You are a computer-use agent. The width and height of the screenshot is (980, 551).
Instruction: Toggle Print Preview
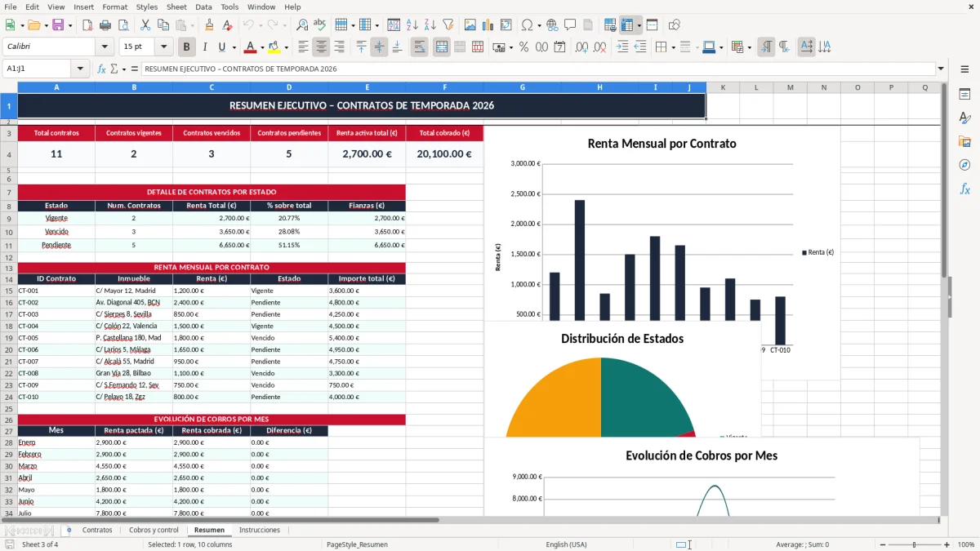[123, 25]
